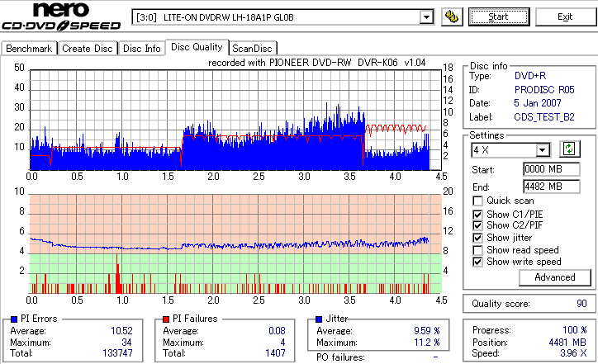Open the 4 X speed dropdown
The width and height of the screenshot is (598, 364).
point(542,150)
